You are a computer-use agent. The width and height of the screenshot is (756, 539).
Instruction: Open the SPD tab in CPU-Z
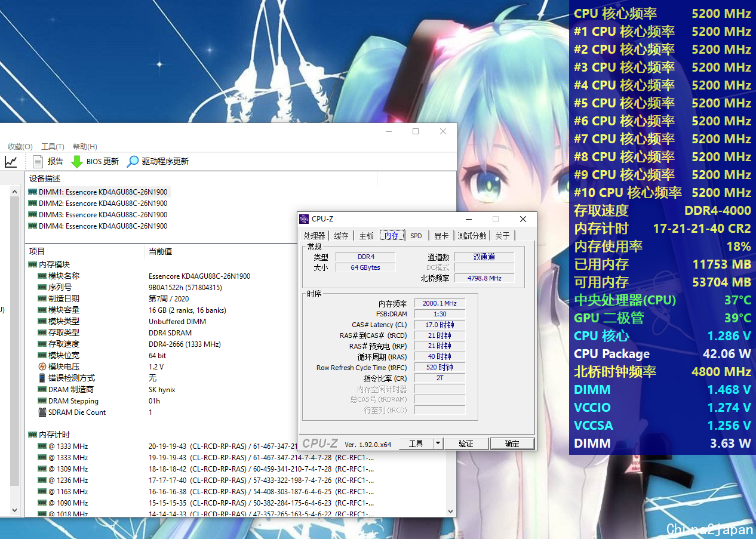[416, 236]
